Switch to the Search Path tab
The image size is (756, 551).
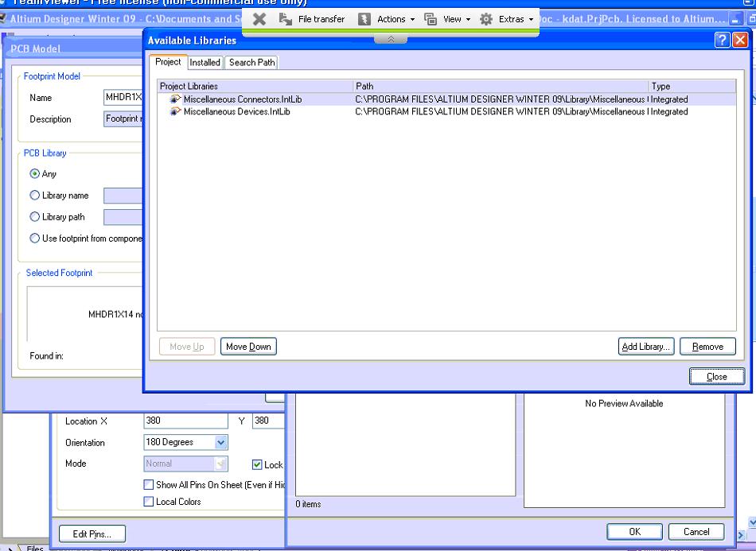pos(251,62)
